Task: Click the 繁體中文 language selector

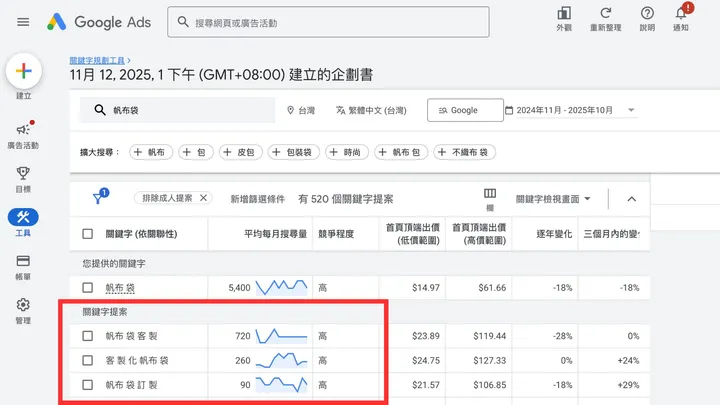Action: click(371, 110)
